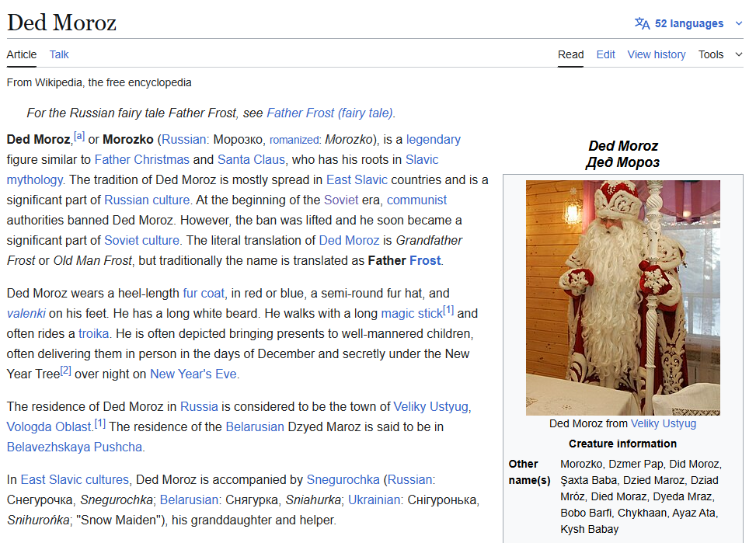The width and height of the screenshot is (756, 543).
Task: Click the romanized link
Action: (294, 140)
